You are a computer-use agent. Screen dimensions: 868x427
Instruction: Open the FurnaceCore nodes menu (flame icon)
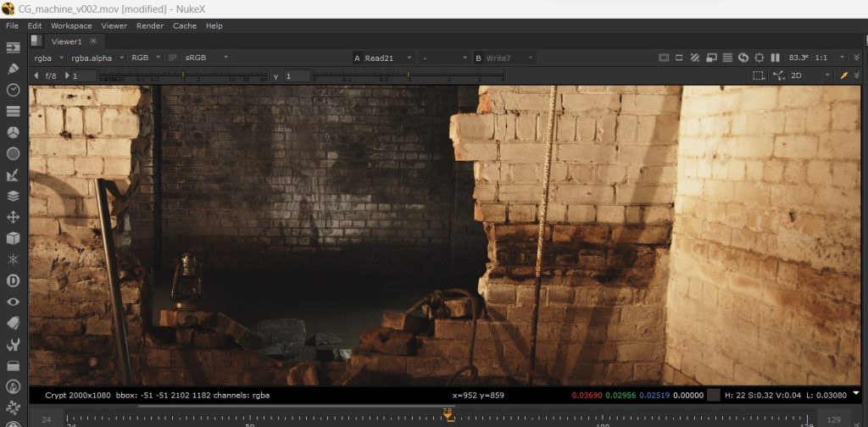point(13,386)
